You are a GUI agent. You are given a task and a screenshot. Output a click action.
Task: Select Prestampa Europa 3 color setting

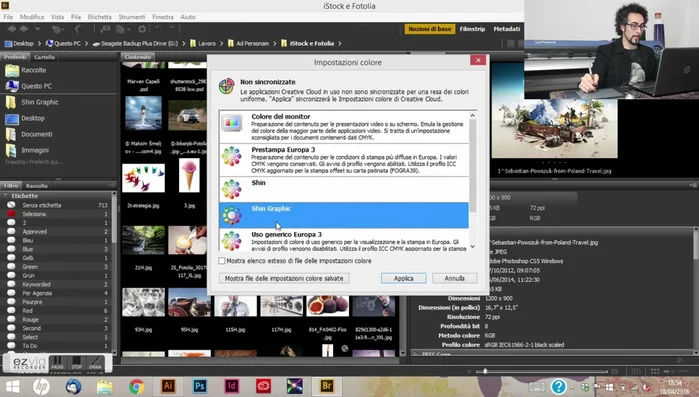pos(344,160)
